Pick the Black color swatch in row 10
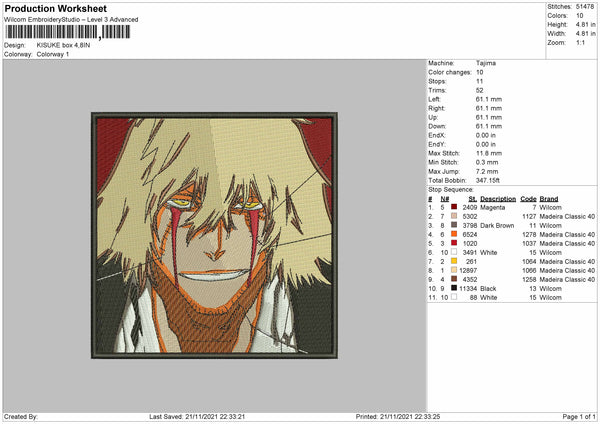Screen dimensions: 600x424 [x=454, y=288]
